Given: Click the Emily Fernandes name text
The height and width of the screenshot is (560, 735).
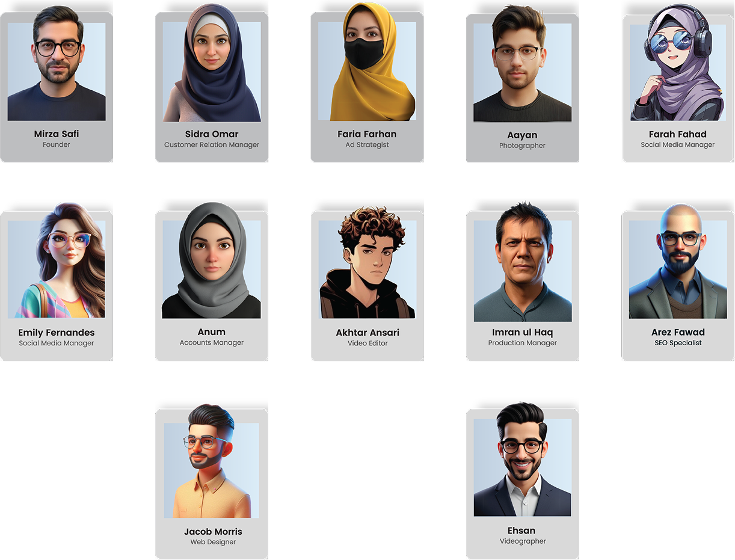Looking at the screenshot, I should [x=57, y=333].
